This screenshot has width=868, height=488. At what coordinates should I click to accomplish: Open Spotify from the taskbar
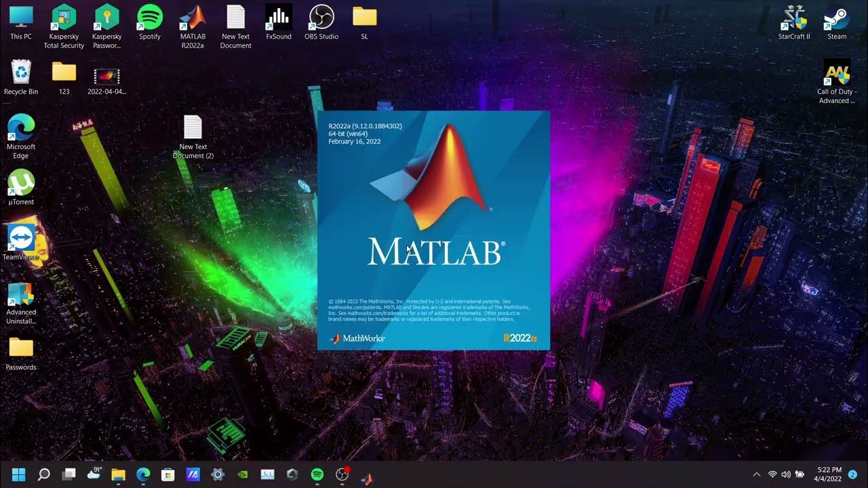click(x=317, y=474)
